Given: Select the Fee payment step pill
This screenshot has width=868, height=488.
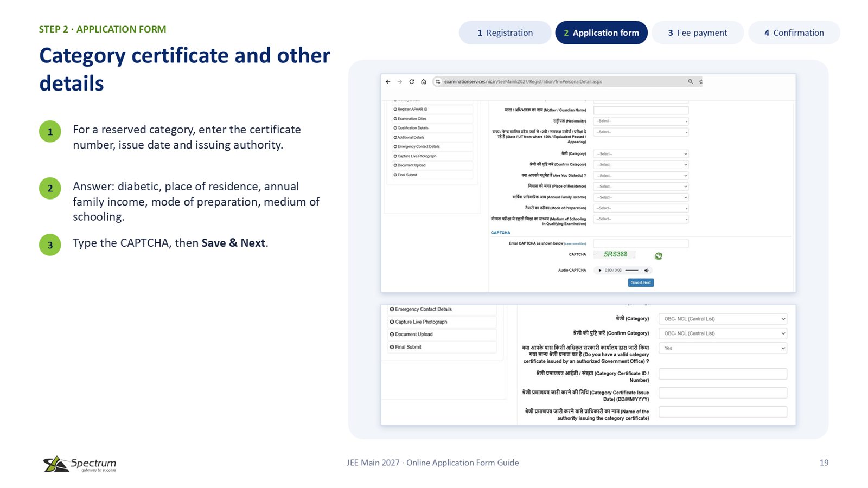Looking at the screenshot, I should pos(698,33).
